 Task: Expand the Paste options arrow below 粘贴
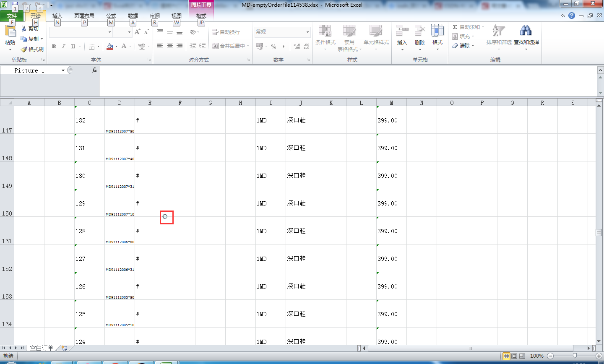click(10, 49)
